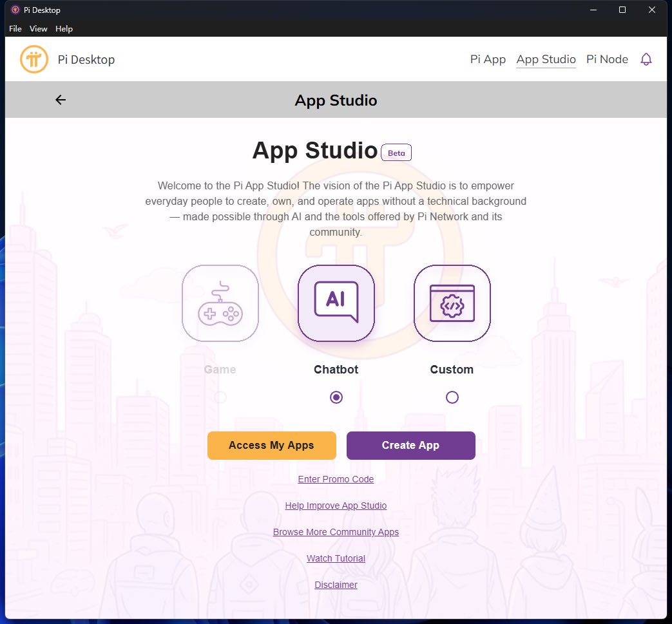
Task: Select the Custom code window tile
Action: [x=452, y=303]
